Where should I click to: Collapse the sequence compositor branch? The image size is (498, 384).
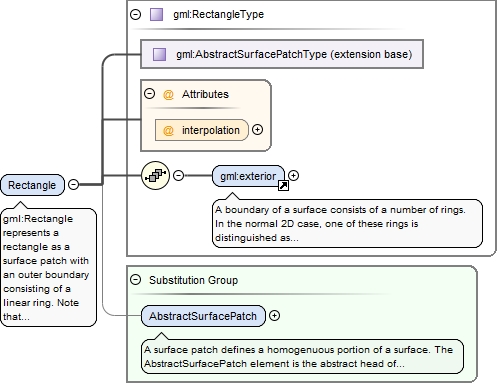coord(179,175)
